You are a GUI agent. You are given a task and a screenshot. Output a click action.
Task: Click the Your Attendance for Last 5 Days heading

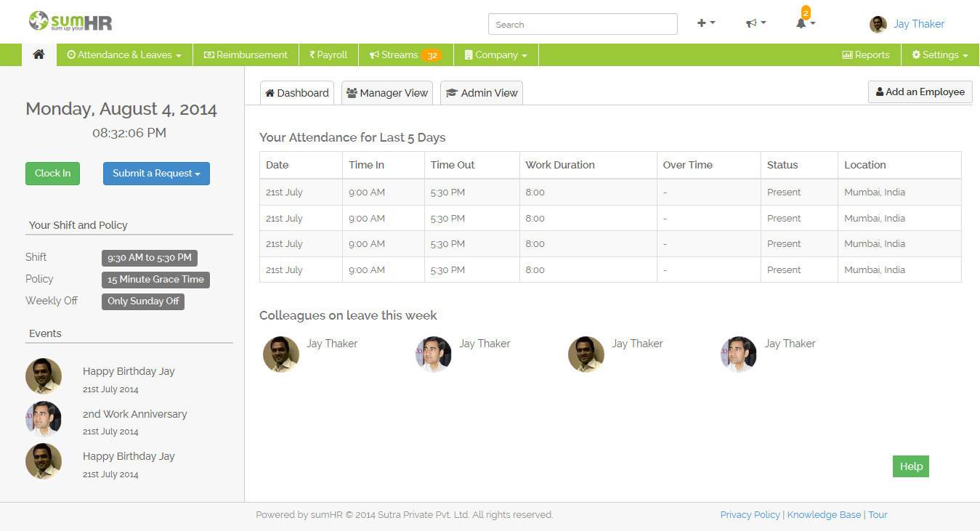(352, 137)
